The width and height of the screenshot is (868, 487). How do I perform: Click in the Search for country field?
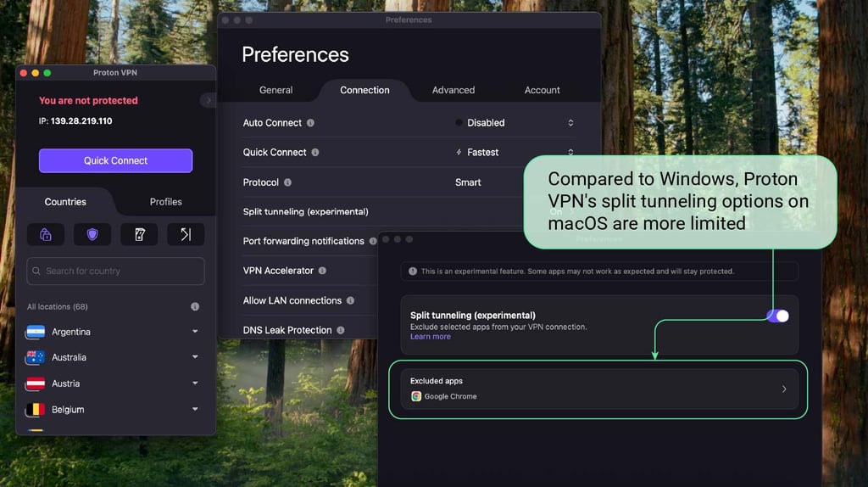coord(115,271)
